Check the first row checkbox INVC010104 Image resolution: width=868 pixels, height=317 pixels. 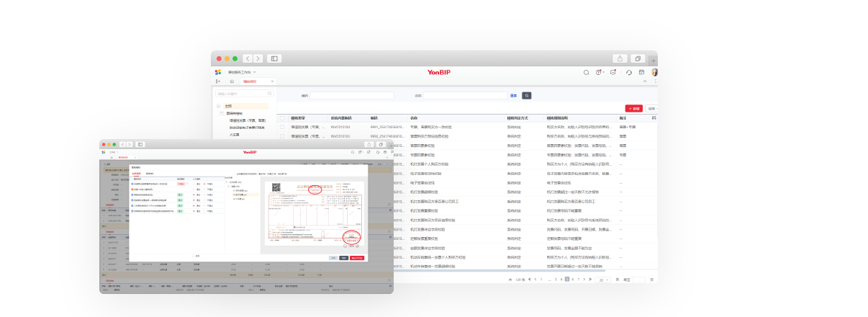click(x=282, y=126)
